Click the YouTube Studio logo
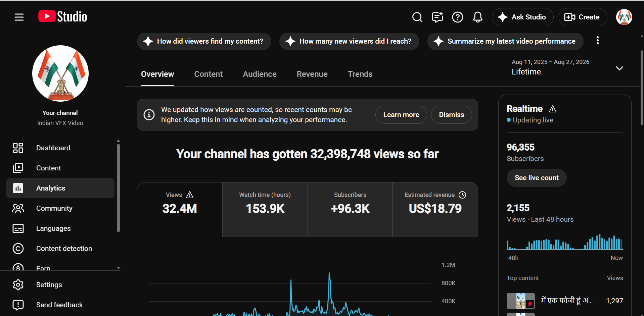This screenshot has width=644, height=316. pos(63,17)
